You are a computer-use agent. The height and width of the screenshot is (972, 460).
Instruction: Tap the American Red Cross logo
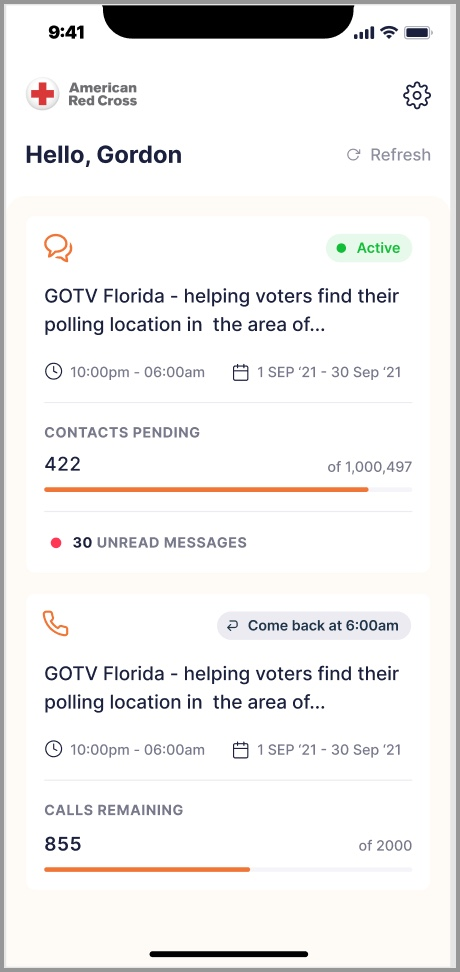(x=81, y=94)
